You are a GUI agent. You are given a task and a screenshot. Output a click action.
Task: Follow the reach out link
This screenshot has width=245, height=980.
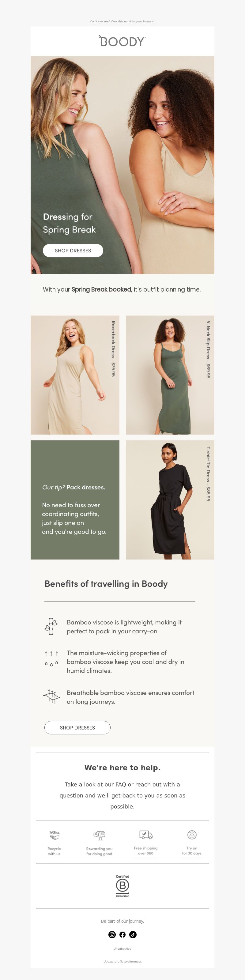pyautogui.click(x=148, y=784)
